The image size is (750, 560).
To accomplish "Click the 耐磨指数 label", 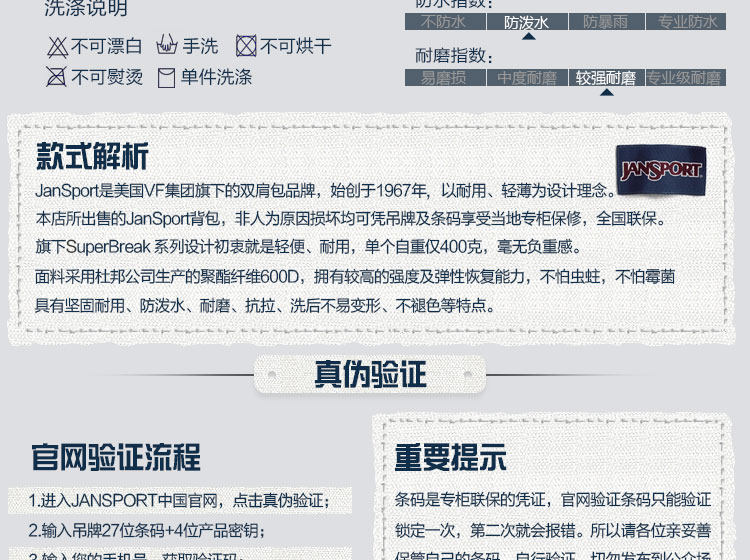I will (x=453, y=55).
